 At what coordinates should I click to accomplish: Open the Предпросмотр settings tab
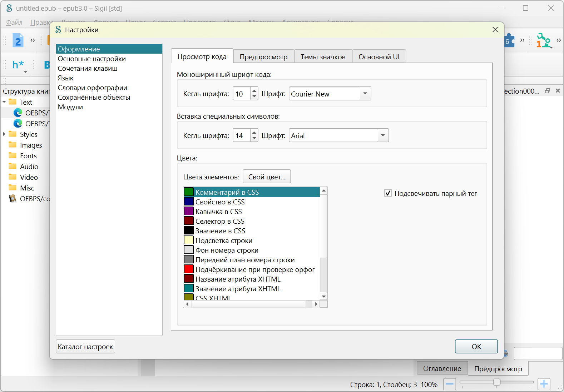coord(263,57)
